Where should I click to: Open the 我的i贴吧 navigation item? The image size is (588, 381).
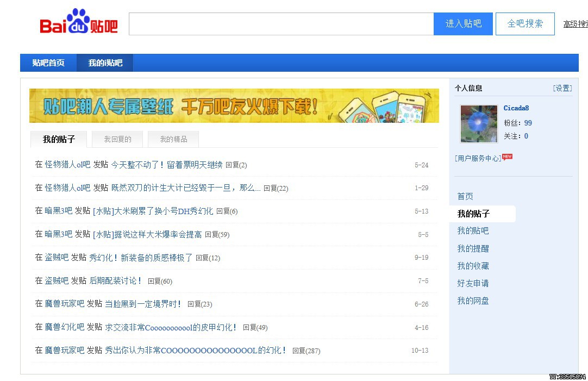pyautogui.click(x=104, y=63)
